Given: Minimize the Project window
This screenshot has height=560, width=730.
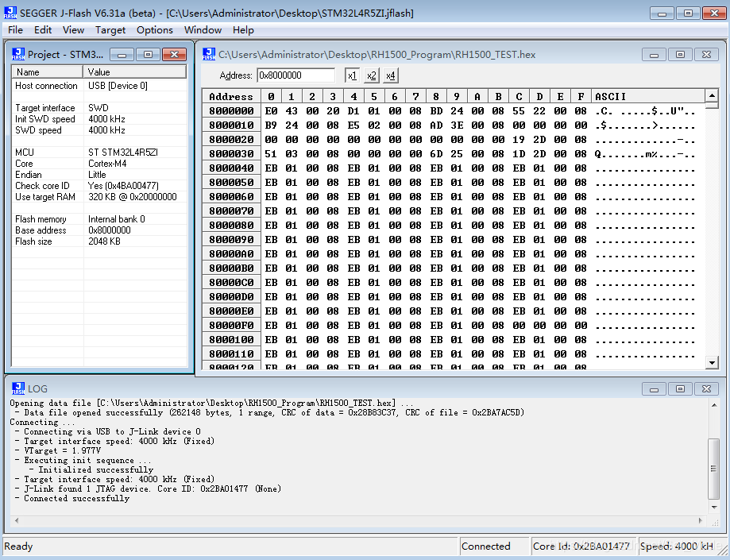Looking at the screenshot, I should pos(122,55).
